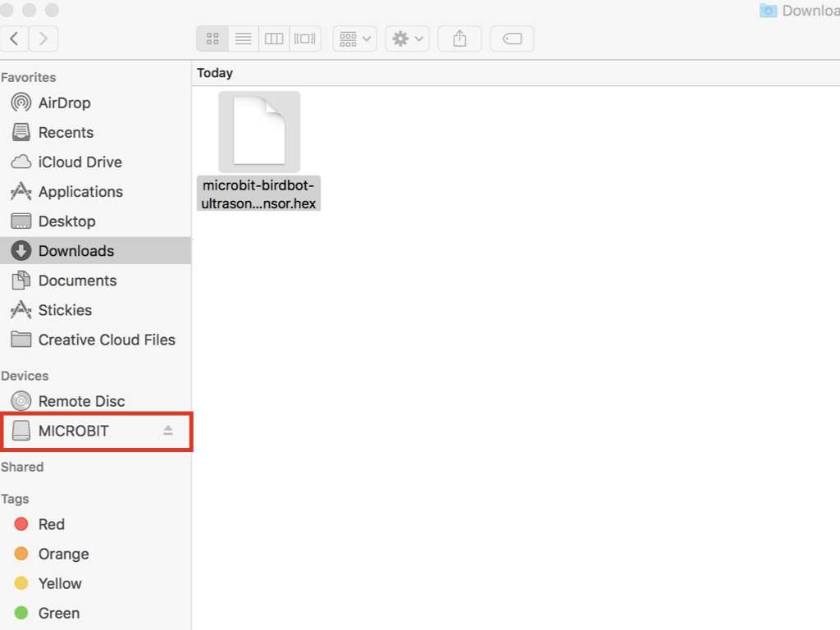Select Remote Disc under Devices
This screenshot has height=630, width=840.
(95, 401)
